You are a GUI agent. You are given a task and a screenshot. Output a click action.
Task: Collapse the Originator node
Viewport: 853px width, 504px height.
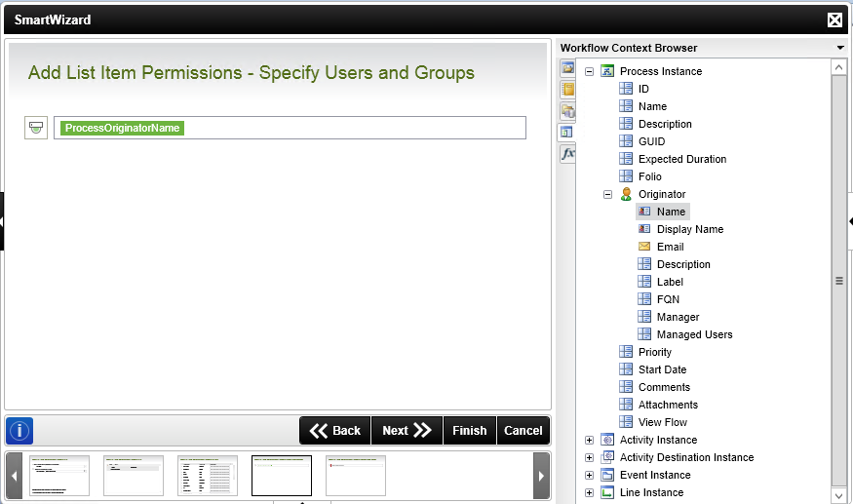point(607,194)
